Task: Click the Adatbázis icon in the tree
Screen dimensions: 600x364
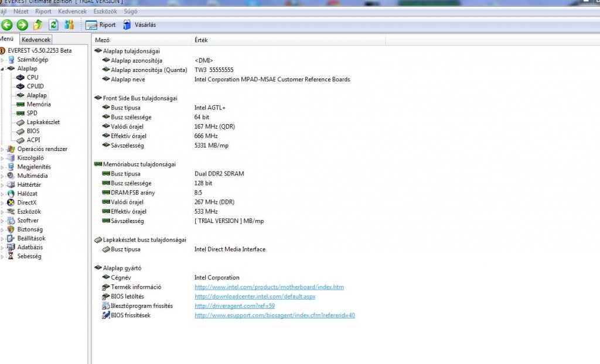Action: (11, 248)
